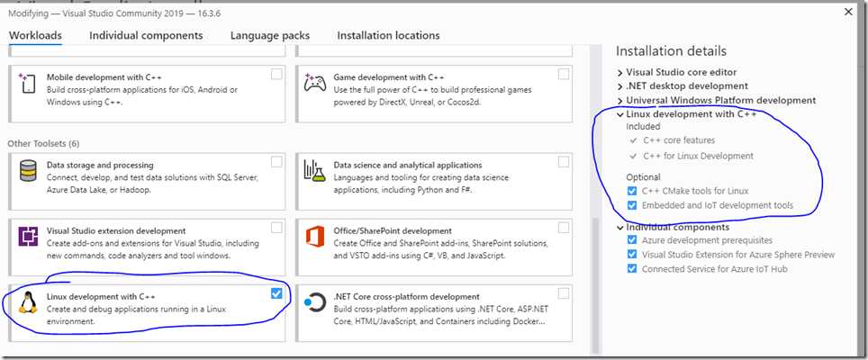Uncheck Azure development prerequisites component
Viewport: 868px width, 360px height.
click(x=631, y=240)
